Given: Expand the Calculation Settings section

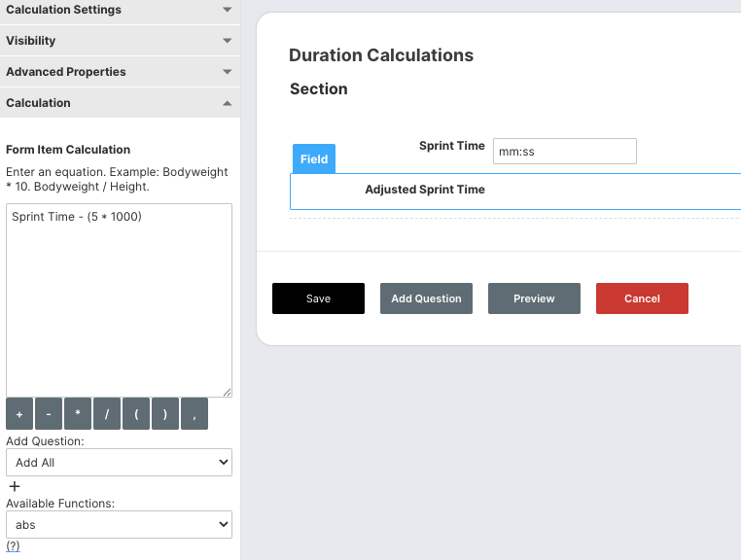Looking at the screenshot, I should point(120,10).
